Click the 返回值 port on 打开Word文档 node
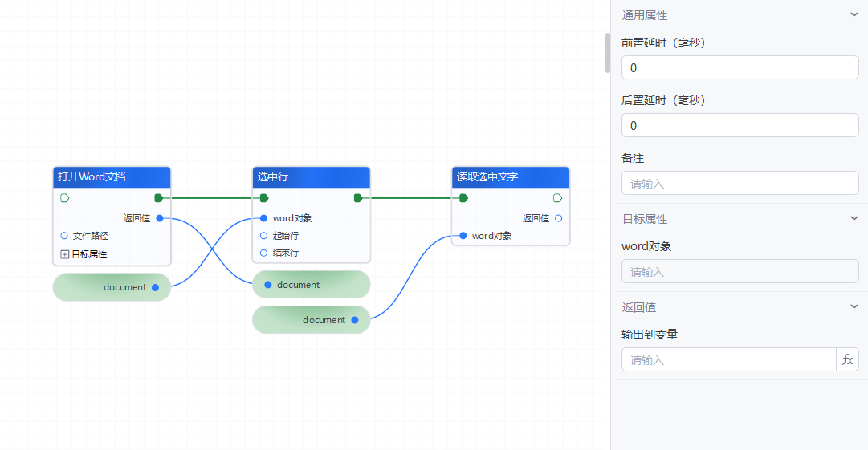Screen dimensions: 868x450 point(160,218)
